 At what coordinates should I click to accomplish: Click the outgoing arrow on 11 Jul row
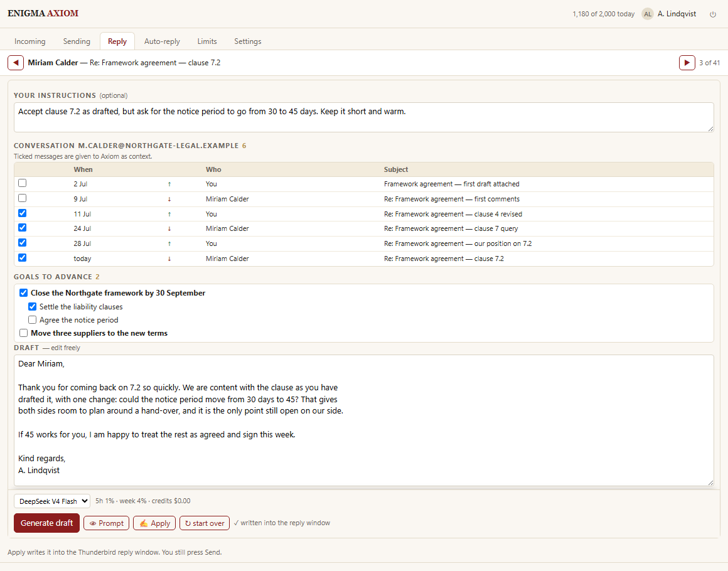[x=169, y=214]
